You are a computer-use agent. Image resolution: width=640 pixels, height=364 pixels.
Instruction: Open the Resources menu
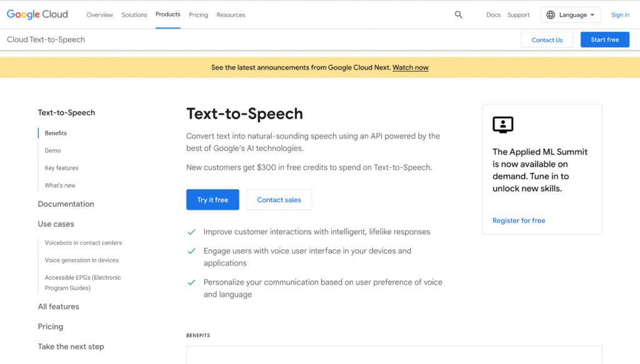pyautogui.click(x=231, y=15)
